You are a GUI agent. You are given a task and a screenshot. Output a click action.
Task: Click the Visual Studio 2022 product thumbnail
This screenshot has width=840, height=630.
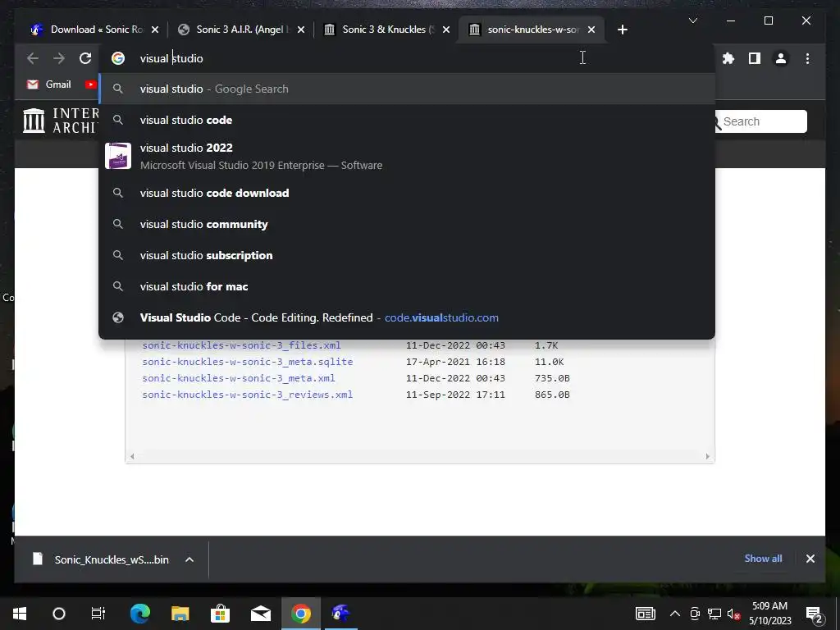click(118, 156)
